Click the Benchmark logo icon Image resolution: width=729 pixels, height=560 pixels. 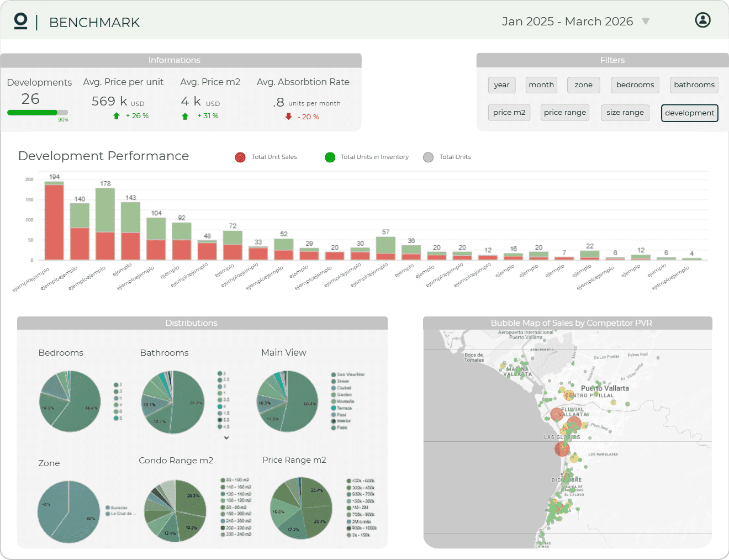click(x=20, y=21)
